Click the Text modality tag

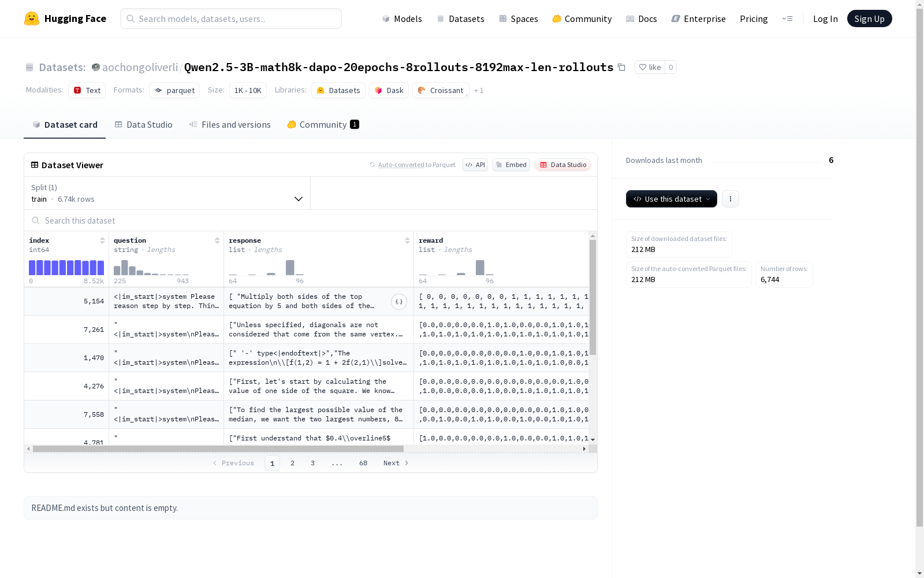[x=87, y=90]
